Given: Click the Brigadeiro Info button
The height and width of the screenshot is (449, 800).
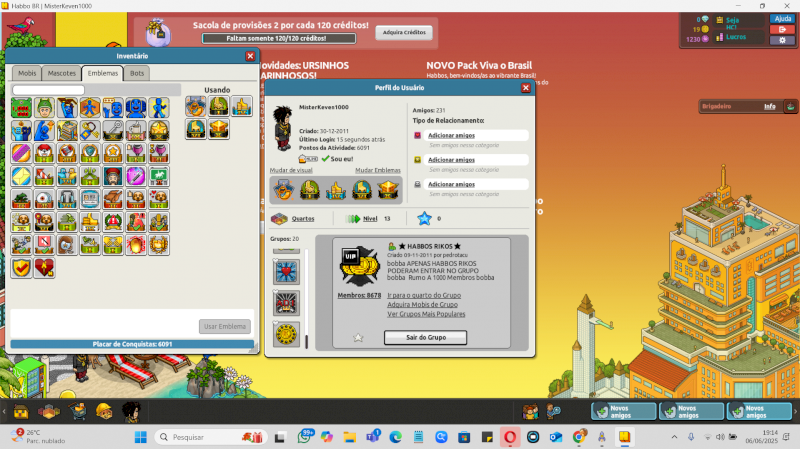Looking at the screenshot, I should [769, 106].
